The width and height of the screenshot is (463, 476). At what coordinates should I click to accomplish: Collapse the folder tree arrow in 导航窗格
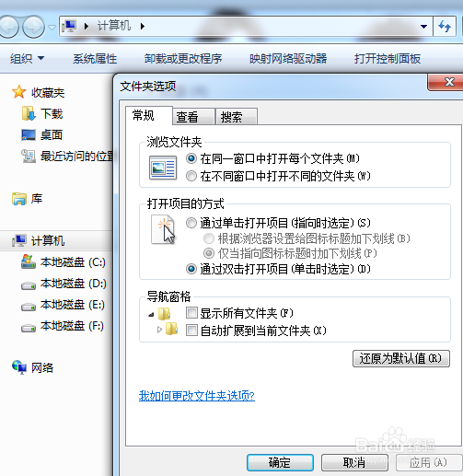pos(151,315)
